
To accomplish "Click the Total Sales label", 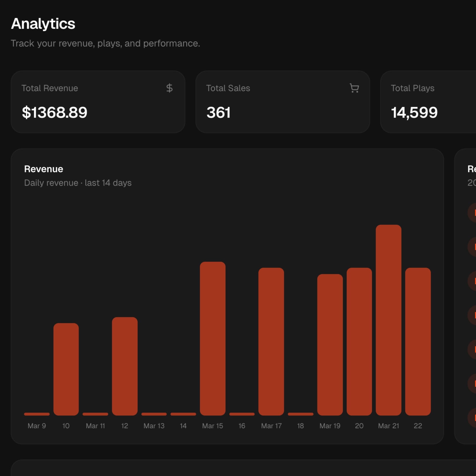I will point(228,88).
